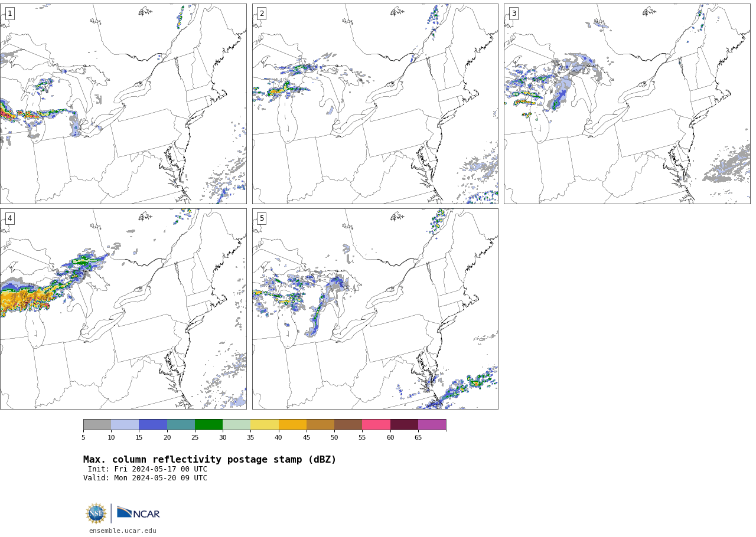Viewport: 756px width, 537px height.
Task: Open ensemble member 5 reflectivity map
Action: click(375, 309)
